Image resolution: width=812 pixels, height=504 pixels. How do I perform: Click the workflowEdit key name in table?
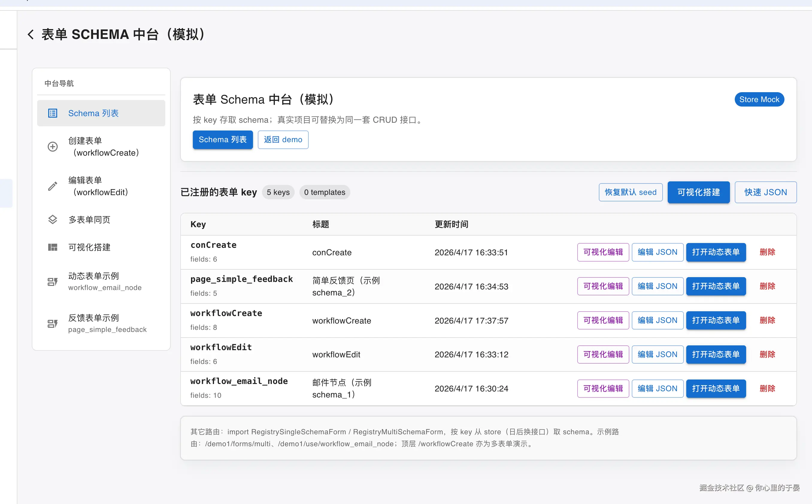tap(221, 347)
